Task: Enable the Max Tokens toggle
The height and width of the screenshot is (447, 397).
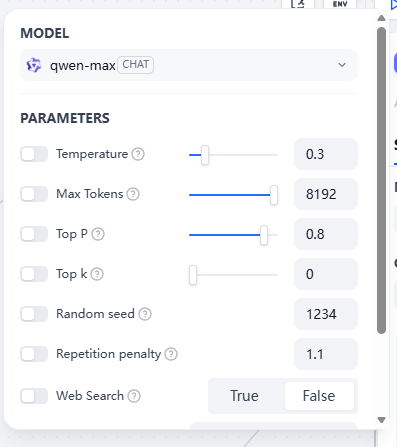Action: (34, 194)
